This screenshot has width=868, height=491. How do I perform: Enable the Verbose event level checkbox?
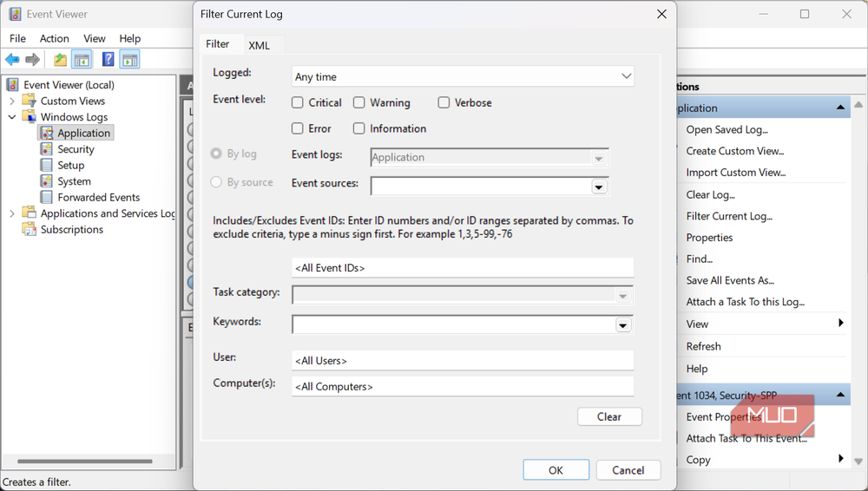point(444,102)
